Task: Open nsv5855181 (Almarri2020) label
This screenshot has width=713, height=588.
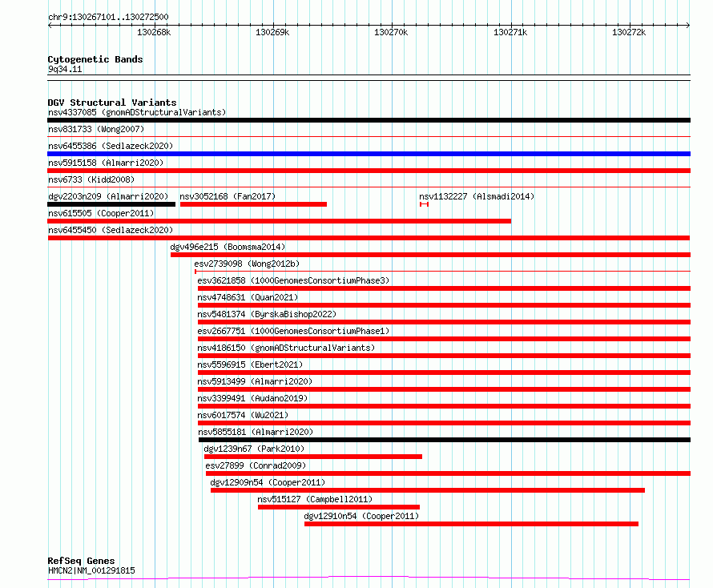Action: [x=256, y=432]
